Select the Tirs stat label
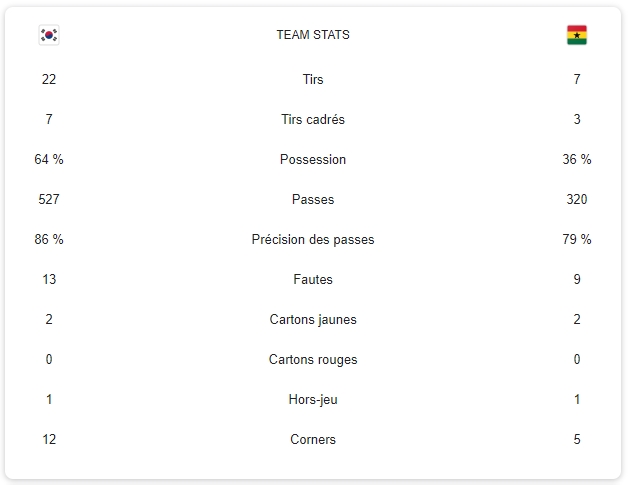 tap(313, 80)
